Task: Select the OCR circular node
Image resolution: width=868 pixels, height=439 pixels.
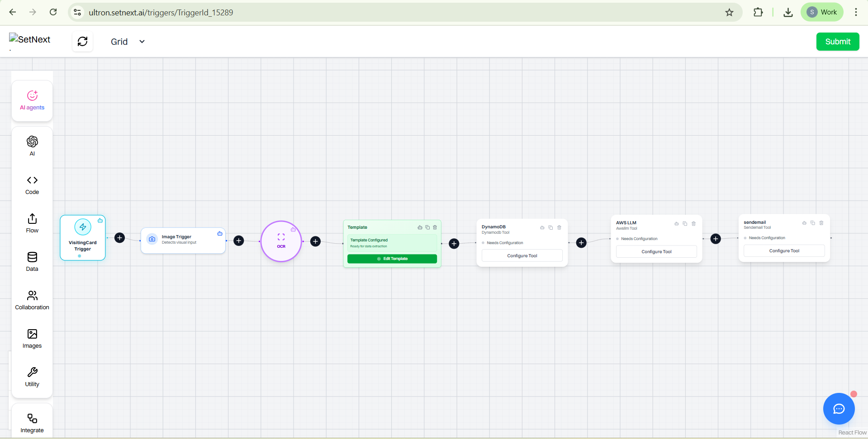Action: 281,241
